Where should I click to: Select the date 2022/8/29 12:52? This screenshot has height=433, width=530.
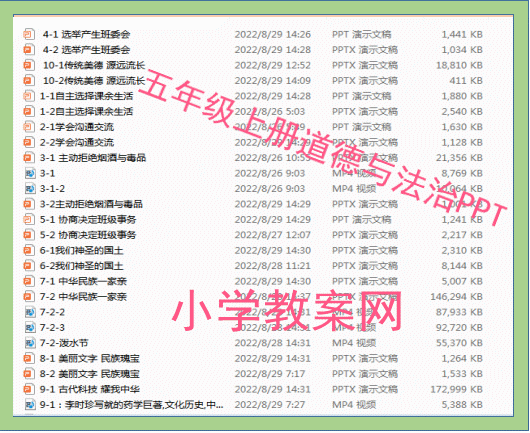(x=273, y=65)
